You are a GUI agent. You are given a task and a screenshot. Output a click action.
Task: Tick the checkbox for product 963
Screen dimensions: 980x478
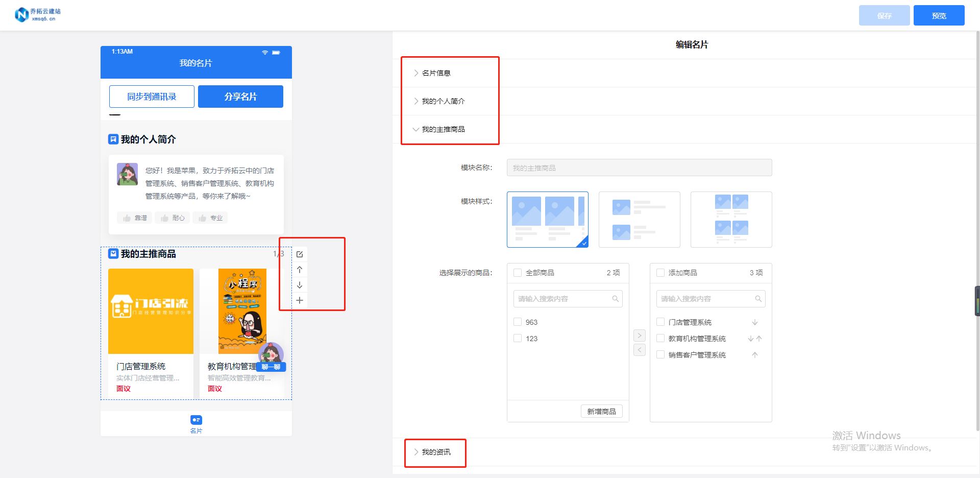pyautogui.click(x=518, y=322)
